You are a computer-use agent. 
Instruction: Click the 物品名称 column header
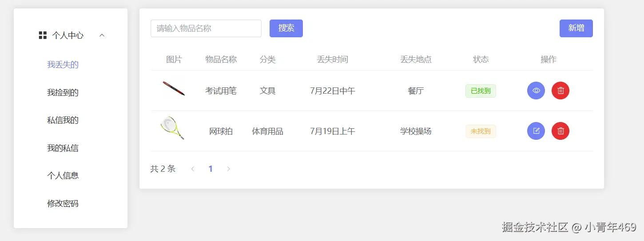click(x=221, y=59)
